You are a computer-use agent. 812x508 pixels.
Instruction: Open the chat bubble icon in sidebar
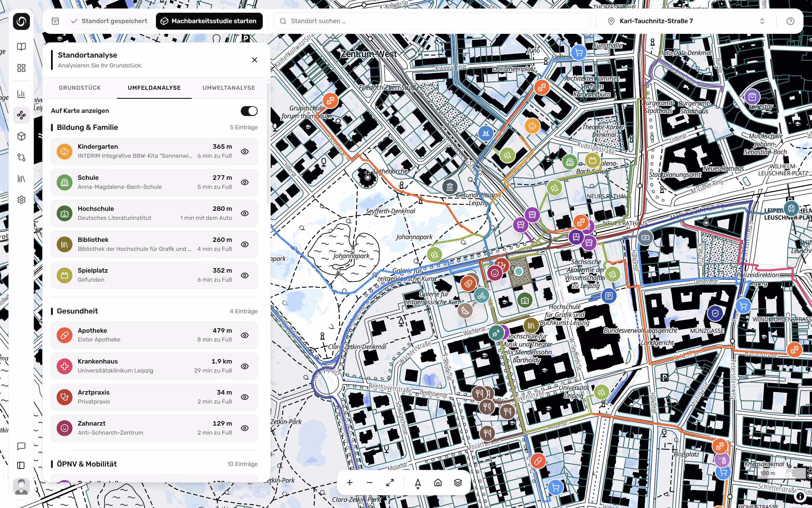[x=21, y=446]
